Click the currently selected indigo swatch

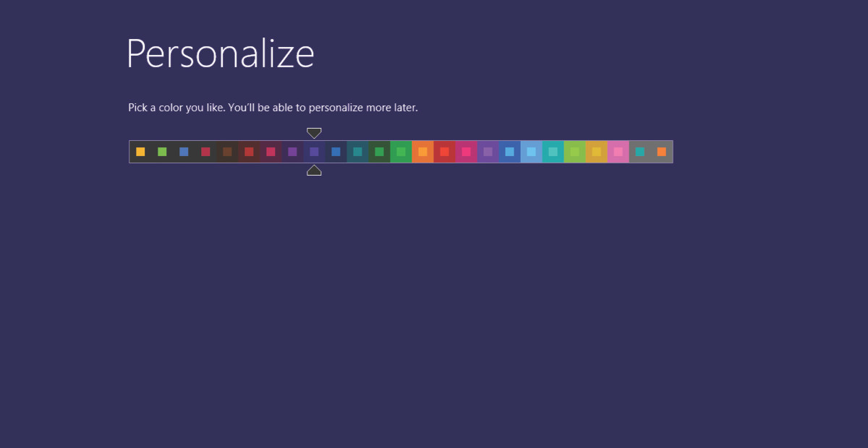(314, 152)
